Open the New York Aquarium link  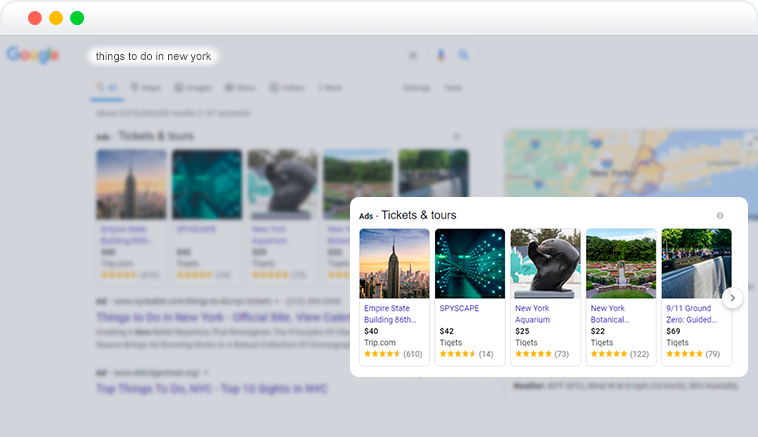click(532, 314)
